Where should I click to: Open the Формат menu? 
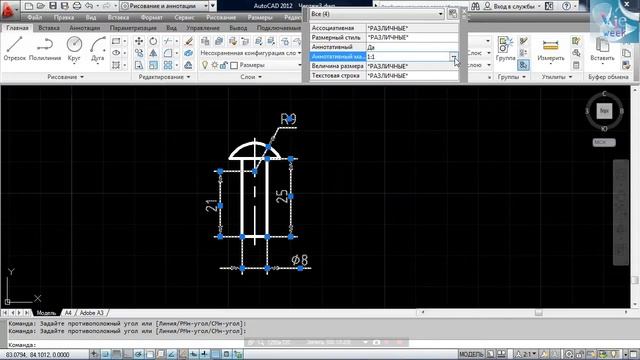151,18
